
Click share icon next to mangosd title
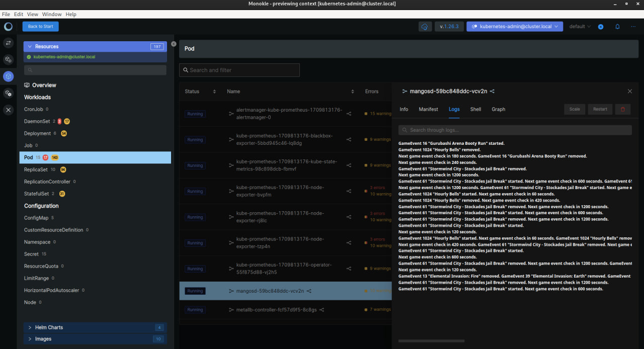[x=492, y=92]
